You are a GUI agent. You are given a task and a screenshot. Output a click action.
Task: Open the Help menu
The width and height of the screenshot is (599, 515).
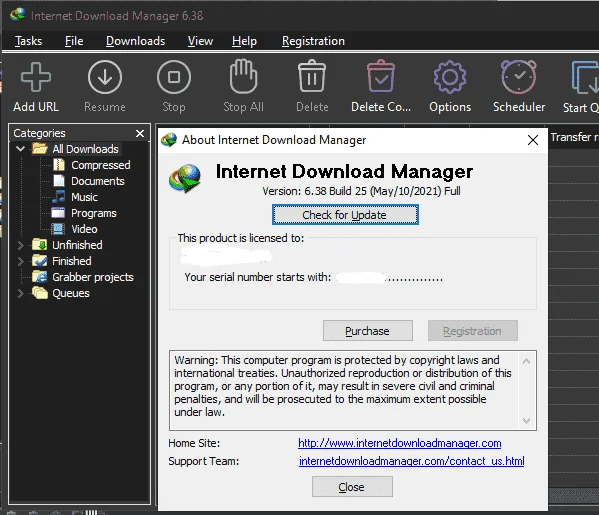[244, 41]
